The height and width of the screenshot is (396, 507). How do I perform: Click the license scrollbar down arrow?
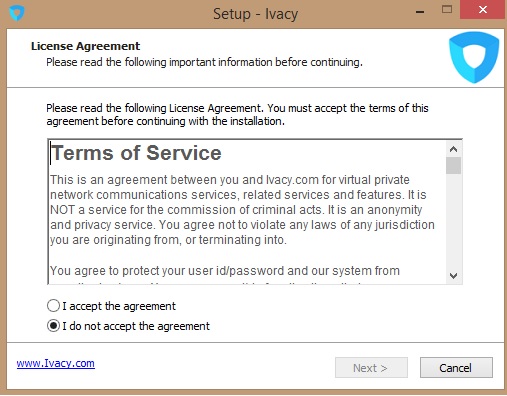(453, 276)
